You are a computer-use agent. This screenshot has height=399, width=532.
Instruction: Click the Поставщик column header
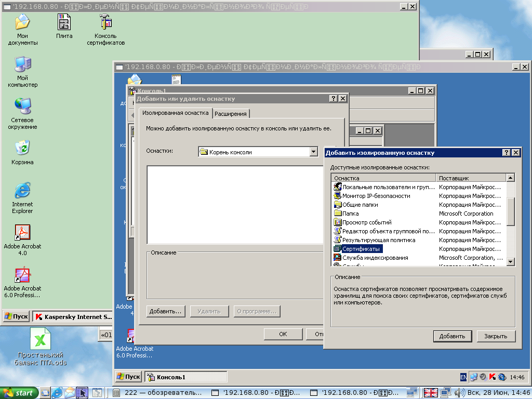point(470,178)
